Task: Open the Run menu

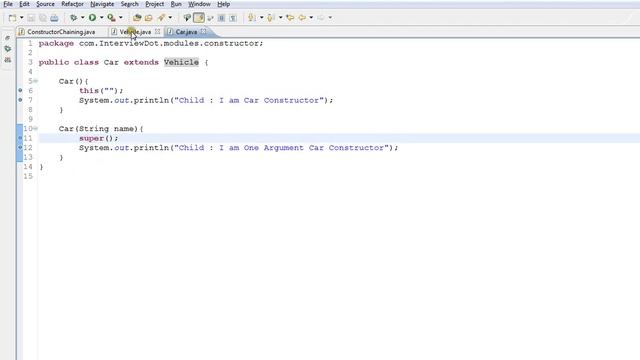Action: [176, 4]
